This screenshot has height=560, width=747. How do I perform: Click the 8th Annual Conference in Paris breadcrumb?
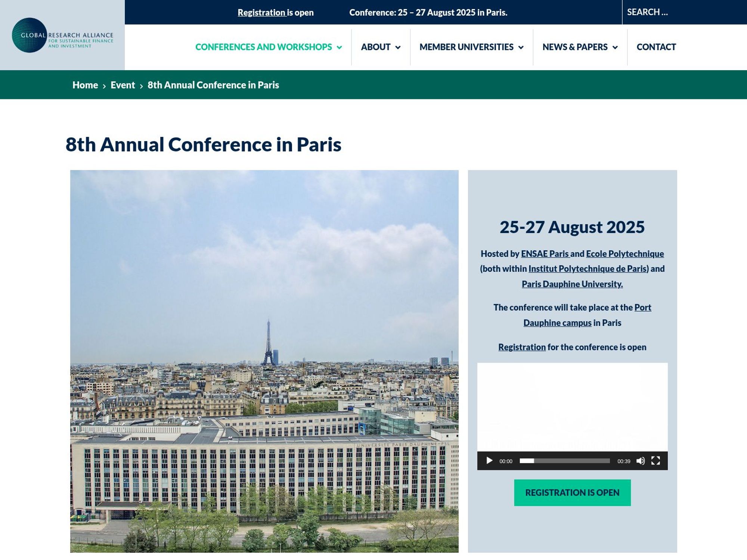[213, 85]
